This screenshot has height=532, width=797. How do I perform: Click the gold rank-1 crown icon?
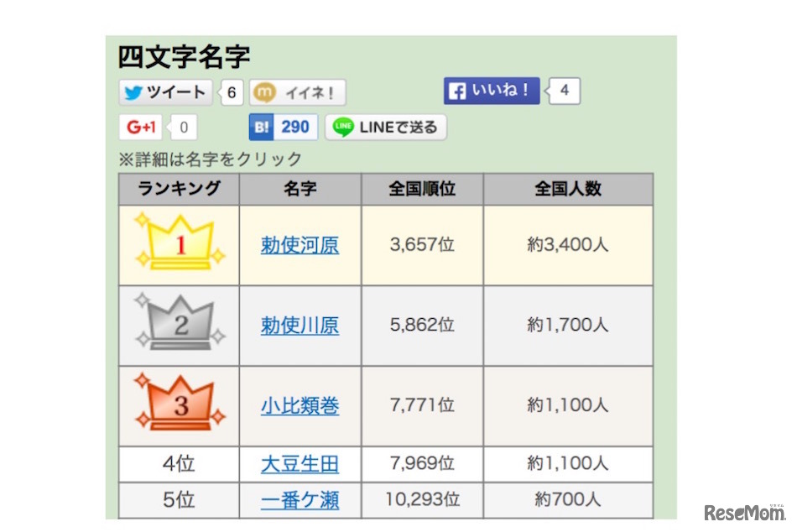tap(178, 243)
